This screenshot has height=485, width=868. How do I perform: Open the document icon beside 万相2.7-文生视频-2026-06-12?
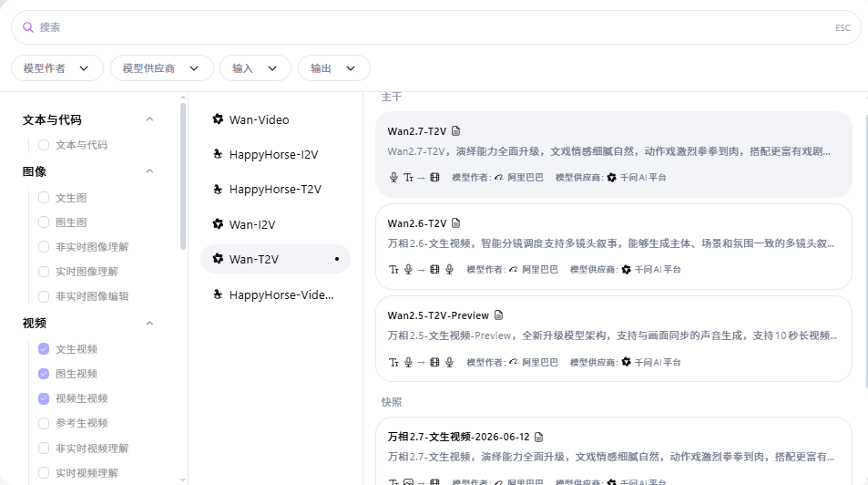click(x=538, y=437)
